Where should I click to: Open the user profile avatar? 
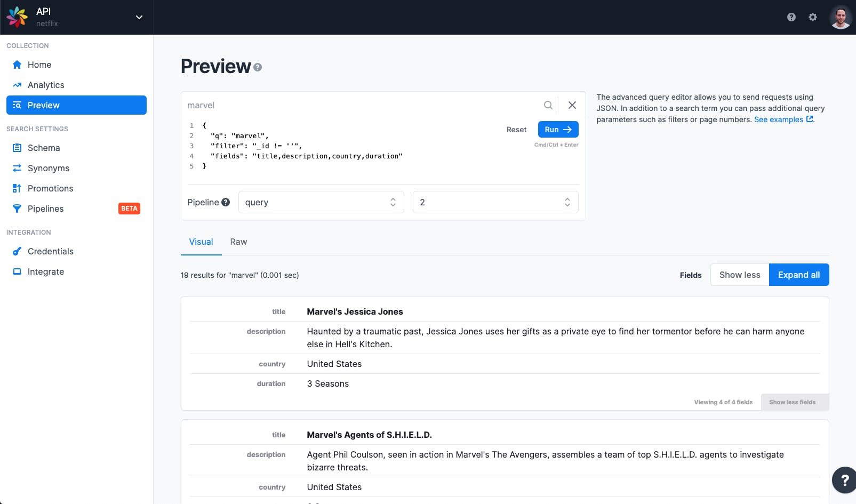(841, 17)
